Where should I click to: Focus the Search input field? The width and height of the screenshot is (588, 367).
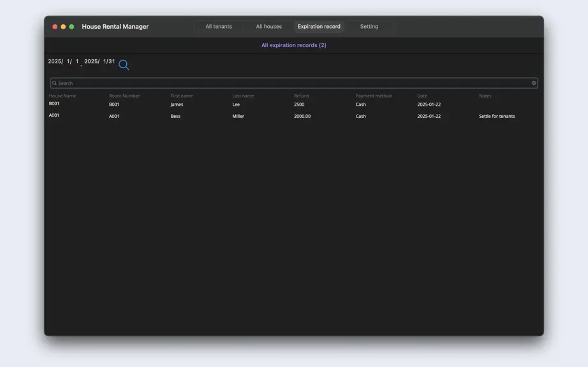point(294,83)
